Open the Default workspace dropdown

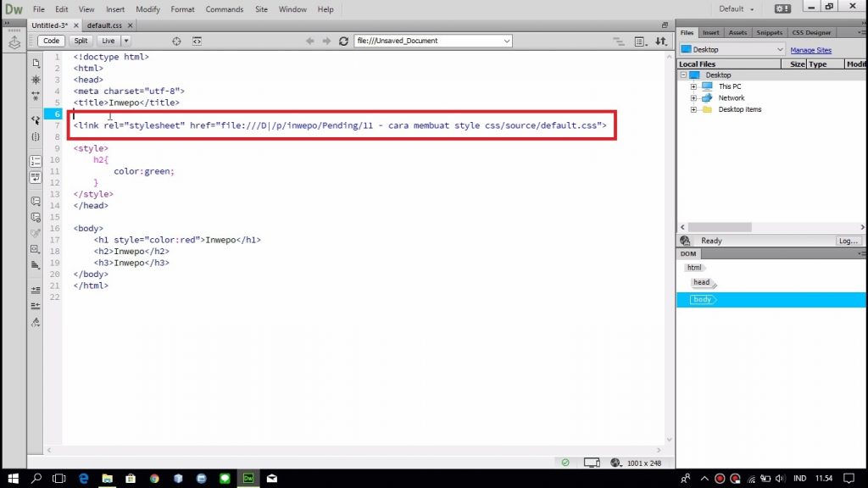tap(737, 8)
